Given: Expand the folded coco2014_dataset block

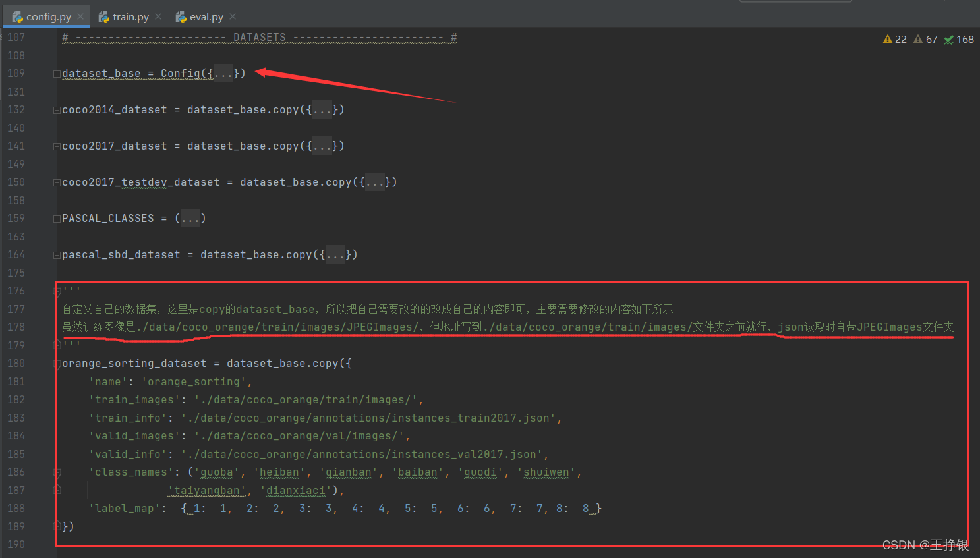Looking at the screenshot, I should (x=57, y=110).
